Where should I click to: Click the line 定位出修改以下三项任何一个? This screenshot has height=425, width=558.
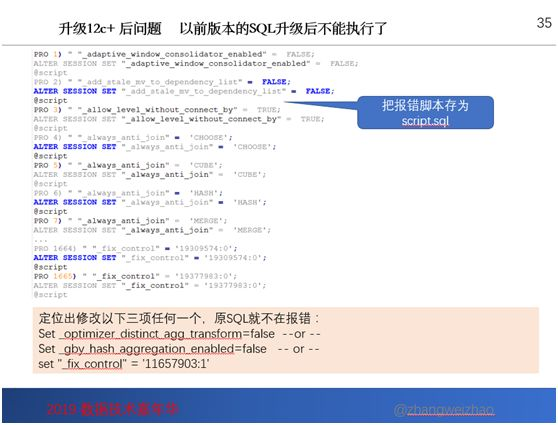click(179, 318)
